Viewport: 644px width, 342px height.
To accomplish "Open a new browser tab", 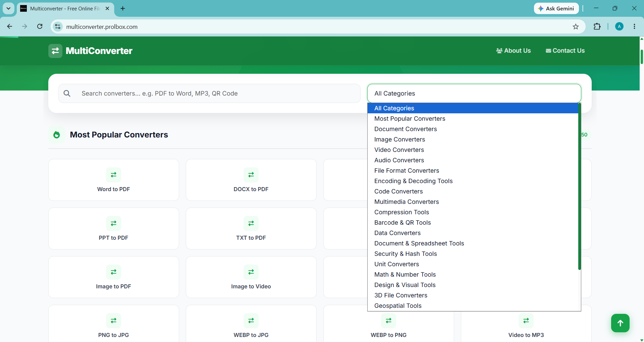I will tap(123, 8).
